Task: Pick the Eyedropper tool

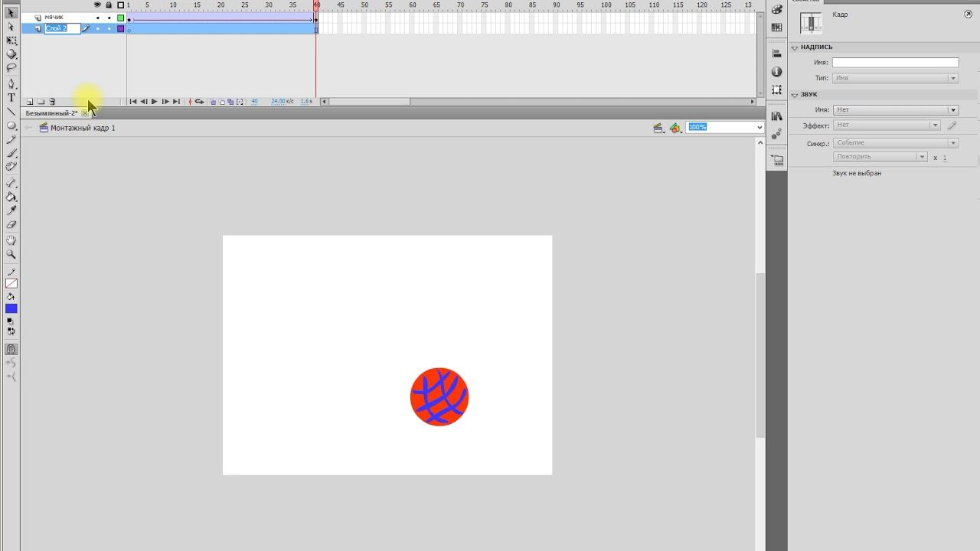Action: [x=11, y=210]
